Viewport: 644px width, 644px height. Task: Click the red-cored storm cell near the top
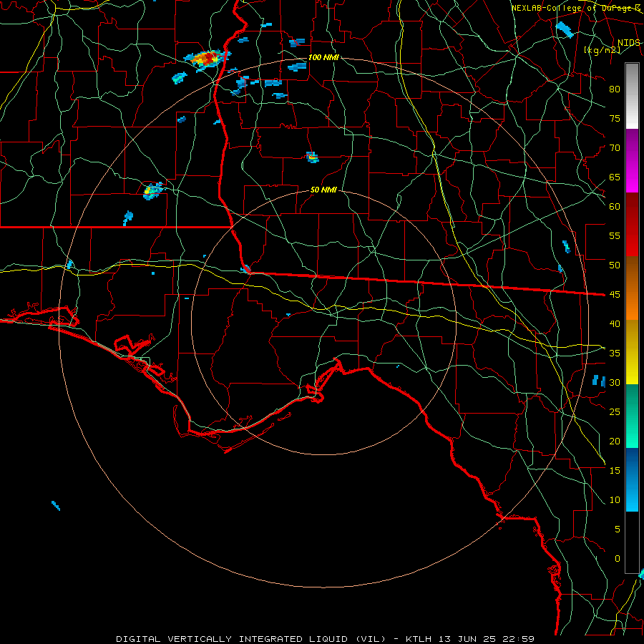click(207, 59)
